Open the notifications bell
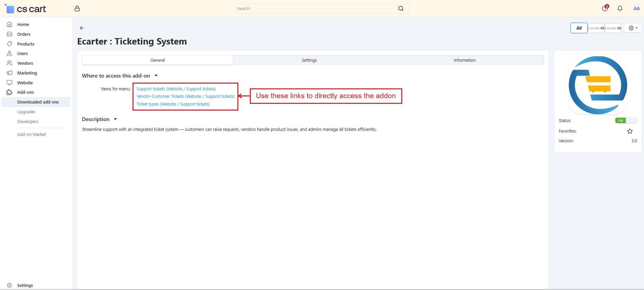 [x=620, y=9]
